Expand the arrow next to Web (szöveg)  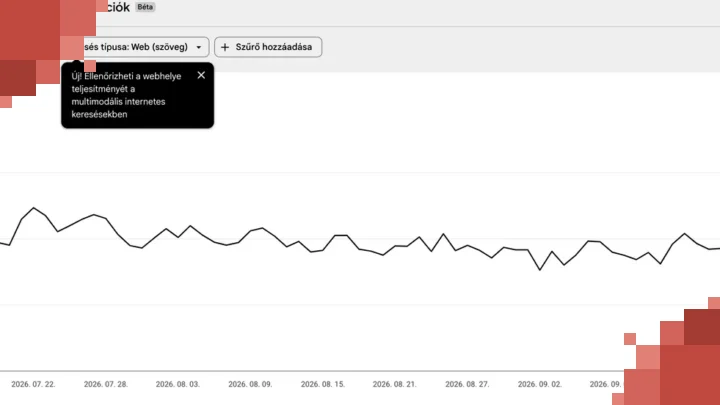(x=199, y=47)
